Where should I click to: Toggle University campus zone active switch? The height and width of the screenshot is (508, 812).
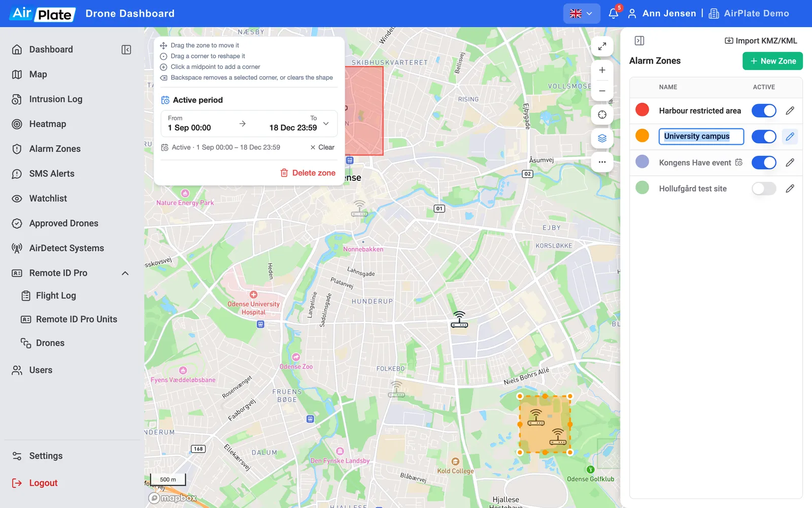point(764,137)
